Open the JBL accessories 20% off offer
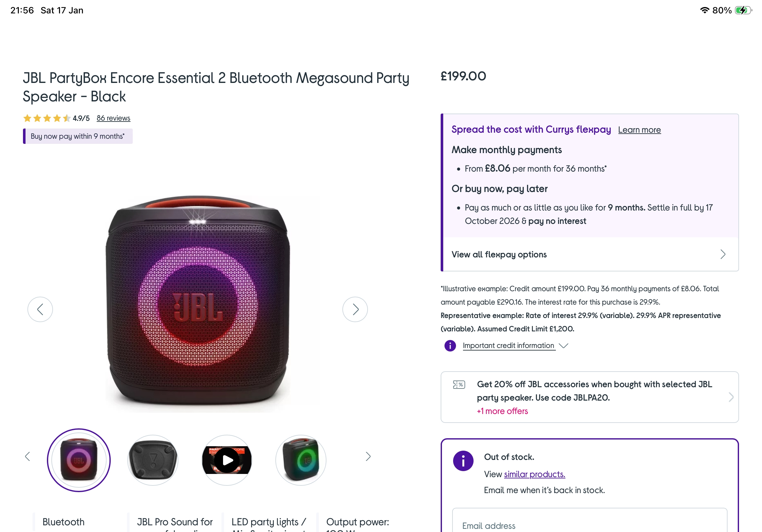This screenshot has width=762, height=532. pyautogui.click(x=589, y=397)
